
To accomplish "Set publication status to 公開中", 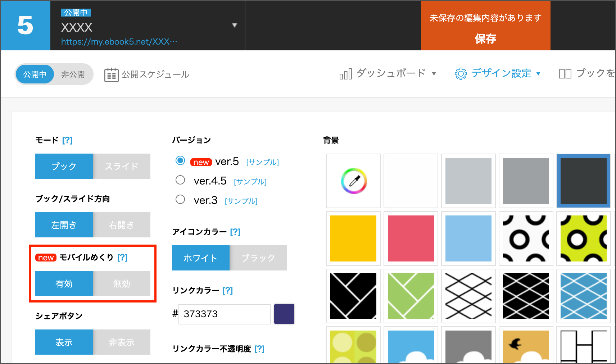I will point(35,74).
